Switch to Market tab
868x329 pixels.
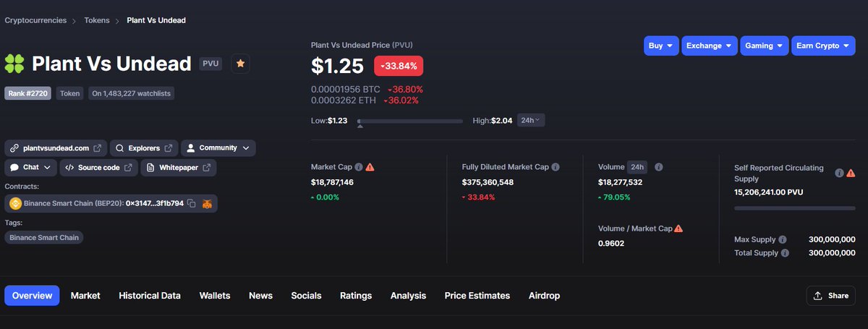pyautogui.click(x=85, y=296)
